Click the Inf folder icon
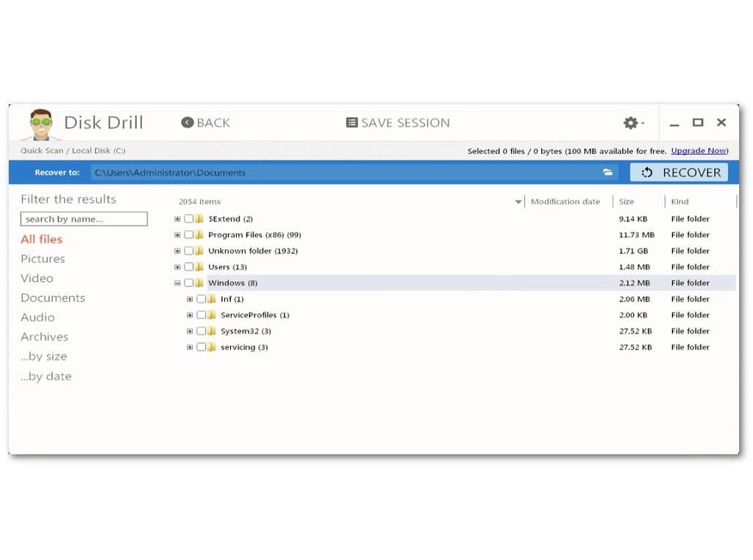Screen dimensions: 753x560 pyautogui.click(x=212, y=299)
